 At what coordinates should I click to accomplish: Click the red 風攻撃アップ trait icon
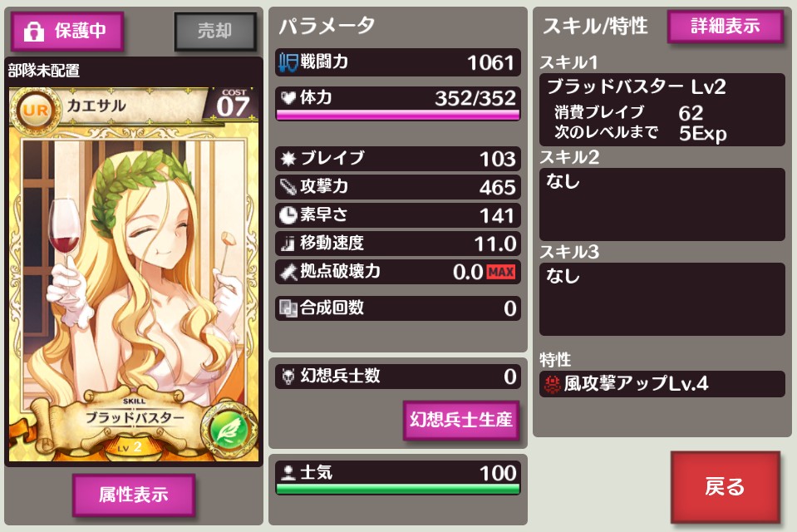point(552,384)
